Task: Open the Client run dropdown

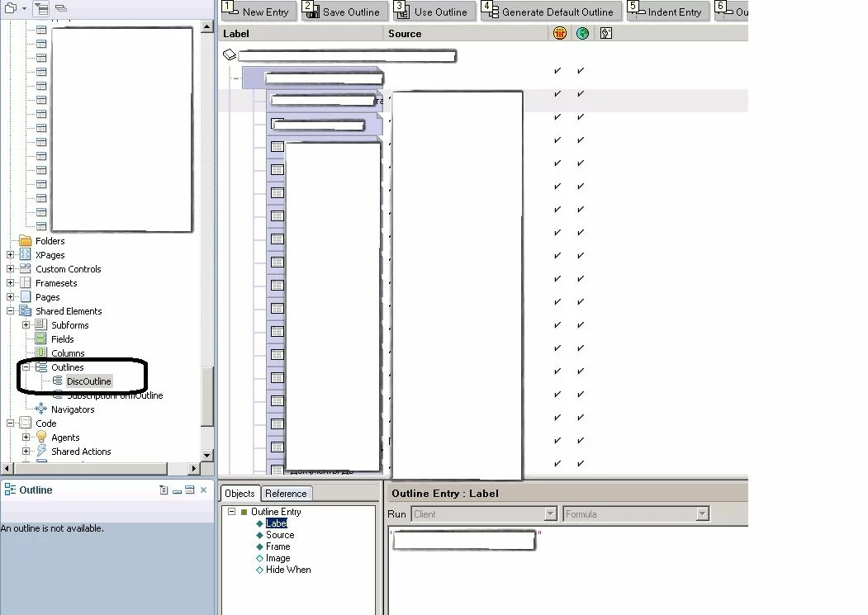Action: (550, 514)
